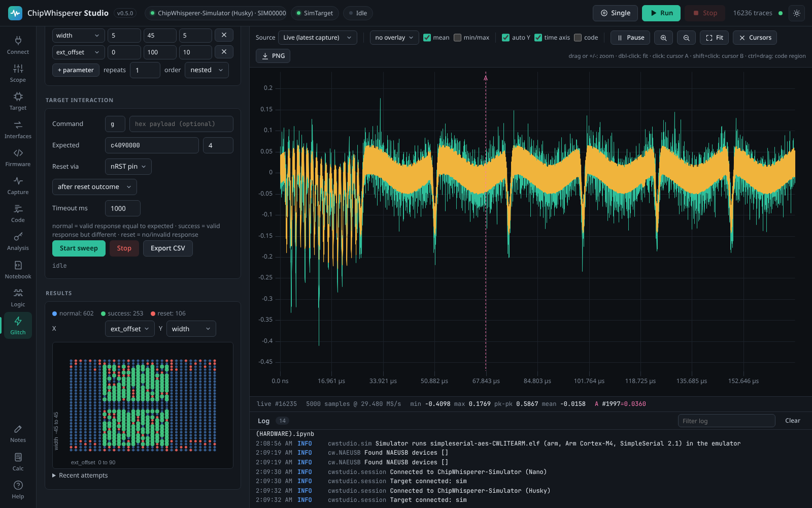Click the hex payload input field
The height and width of the screenshot is (508, 812).
[x=181, y=124]
